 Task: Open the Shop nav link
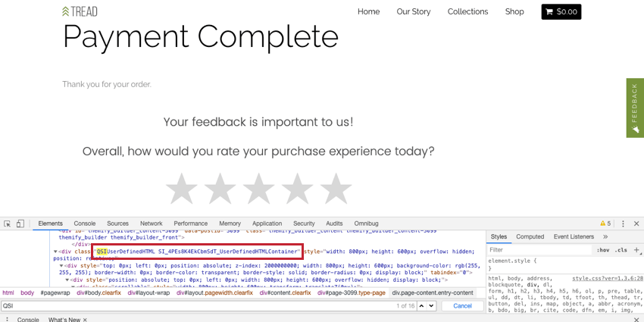tap(514, 11)
